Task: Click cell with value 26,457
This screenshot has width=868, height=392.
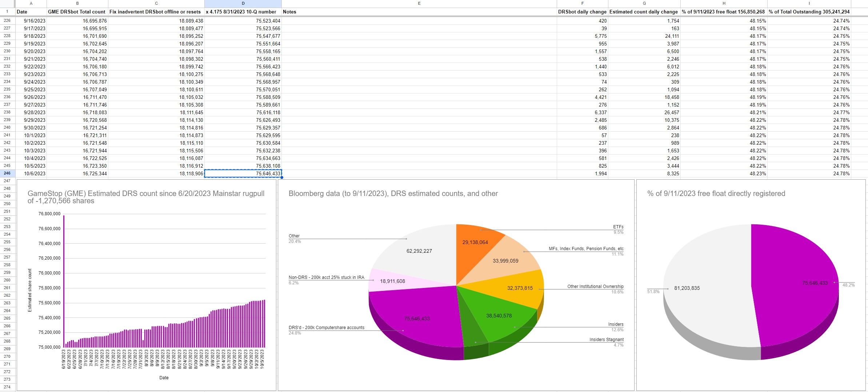Action: point(644,112)
